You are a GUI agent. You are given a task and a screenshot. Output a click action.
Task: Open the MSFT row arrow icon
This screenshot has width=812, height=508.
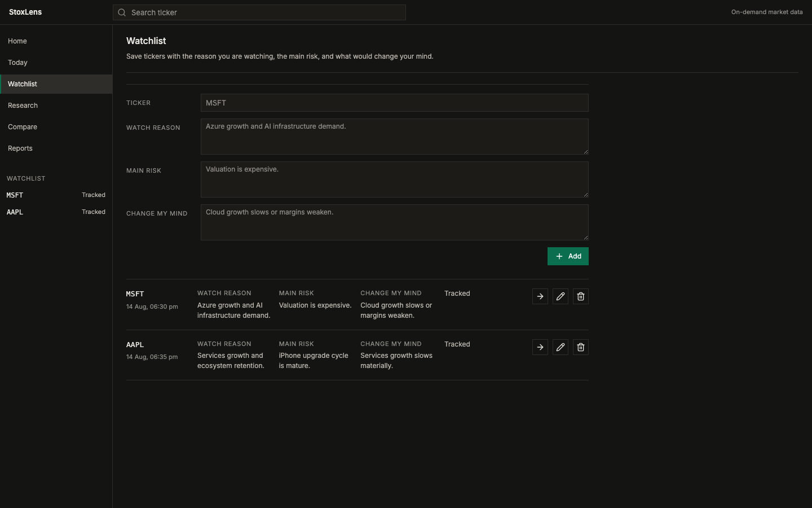coord(540,296)
